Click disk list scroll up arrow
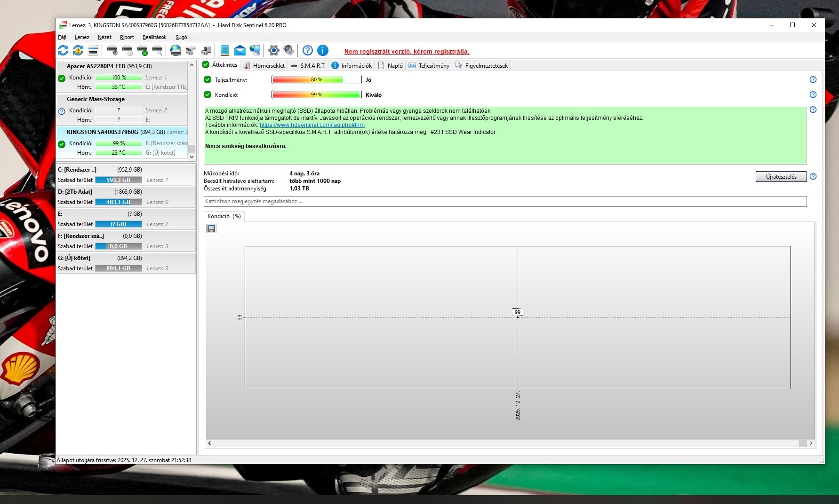 point(192,64)
